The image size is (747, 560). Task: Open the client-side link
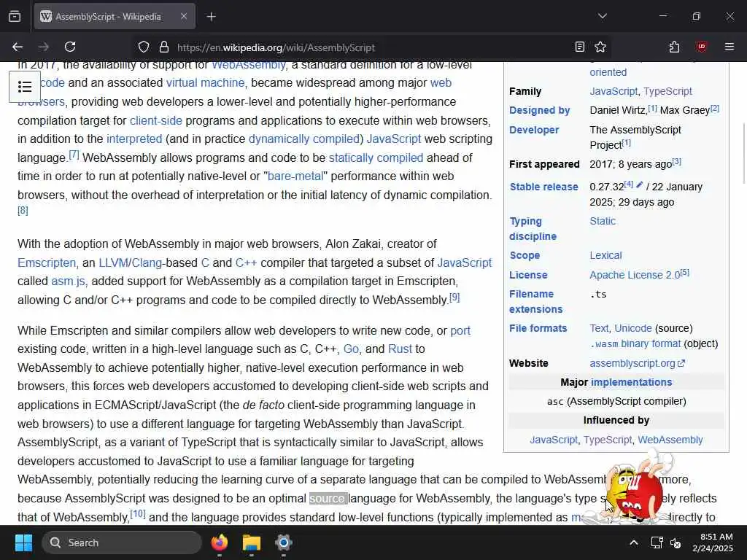pyautogui.click(x=156, y=120)
